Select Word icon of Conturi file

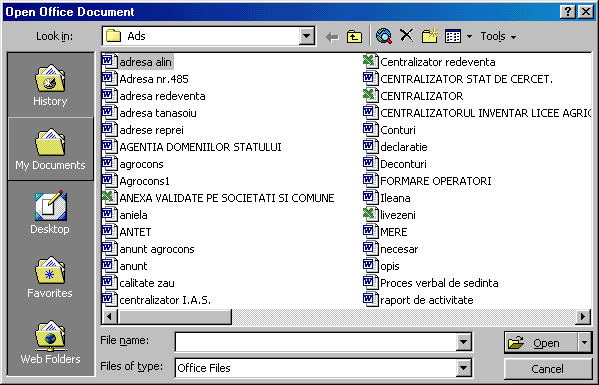pyautogui.click(x=370, y=129)
